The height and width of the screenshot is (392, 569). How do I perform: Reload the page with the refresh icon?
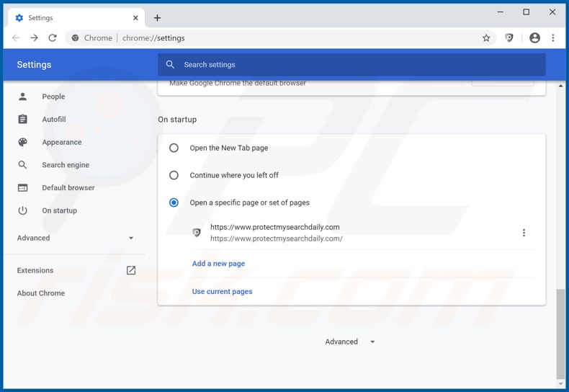click(53, 37)
